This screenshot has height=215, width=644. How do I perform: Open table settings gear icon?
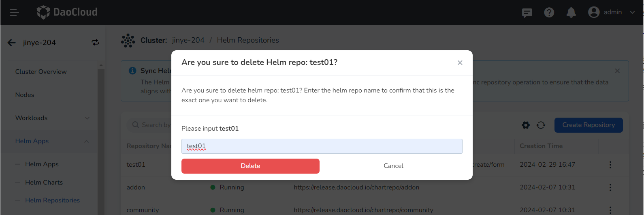(x=526, y=125)
